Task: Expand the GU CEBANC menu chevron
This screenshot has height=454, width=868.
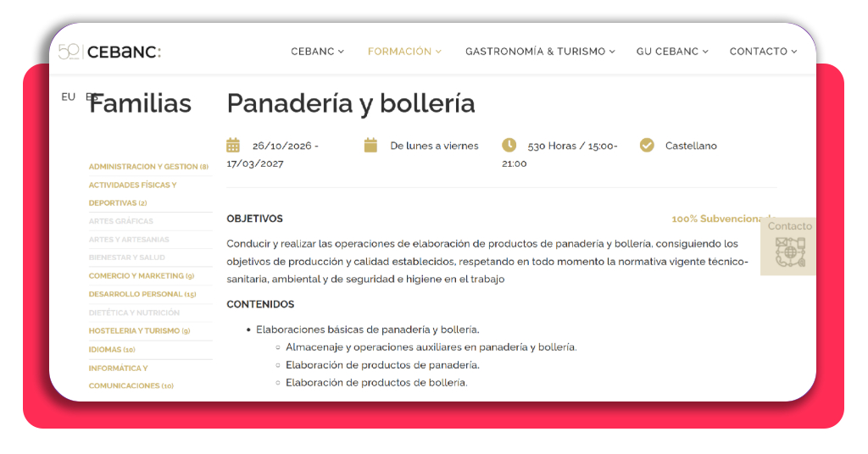Action: coord(705,52)
